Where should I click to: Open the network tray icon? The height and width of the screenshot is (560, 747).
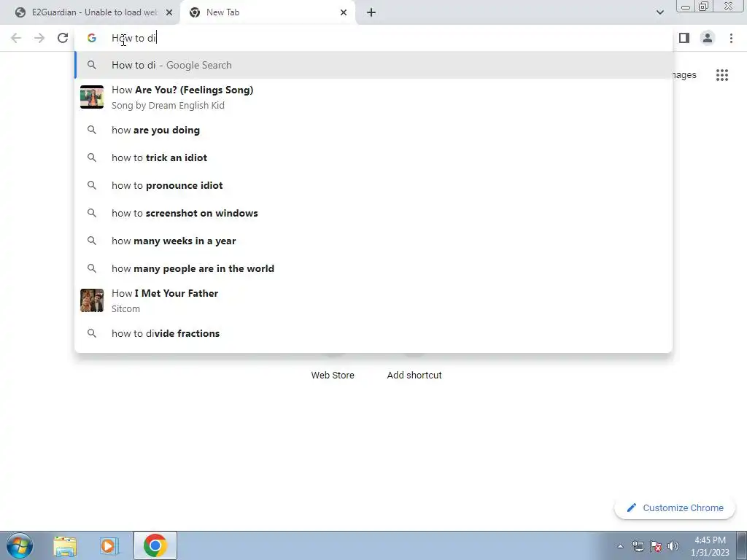tap(638, 546)
